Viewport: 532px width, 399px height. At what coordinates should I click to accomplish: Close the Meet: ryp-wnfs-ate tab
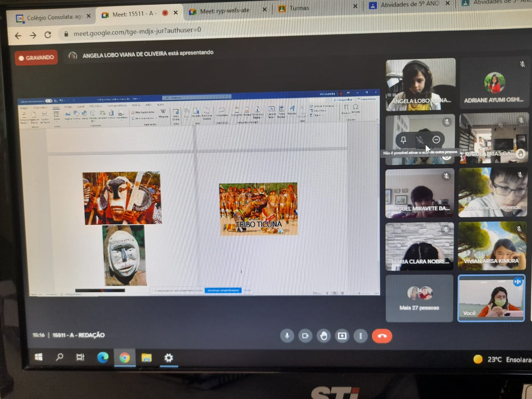point(264,9)
